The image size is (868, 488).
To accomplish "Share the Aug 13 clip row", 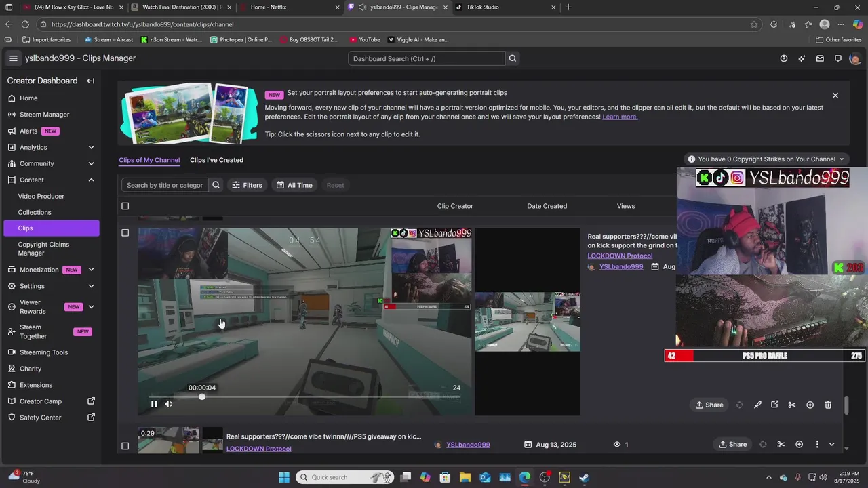I will click(733, 445).
